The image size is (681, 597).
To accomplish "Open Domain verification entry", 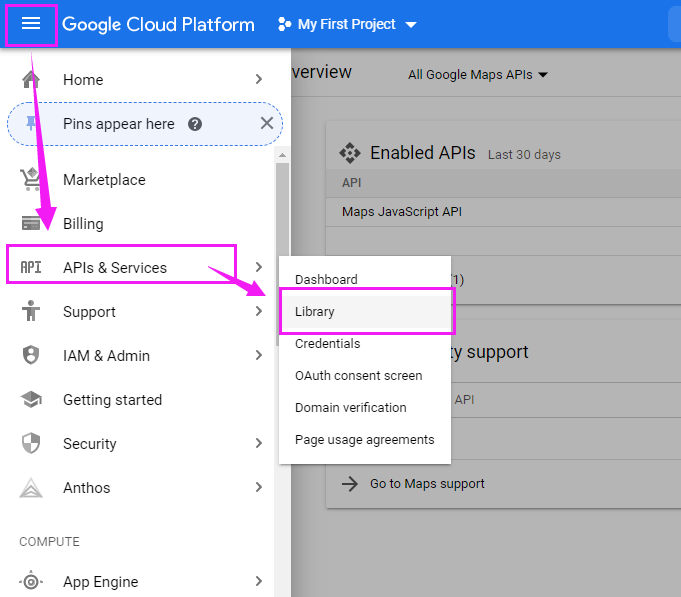I will (x=365, y=408).
